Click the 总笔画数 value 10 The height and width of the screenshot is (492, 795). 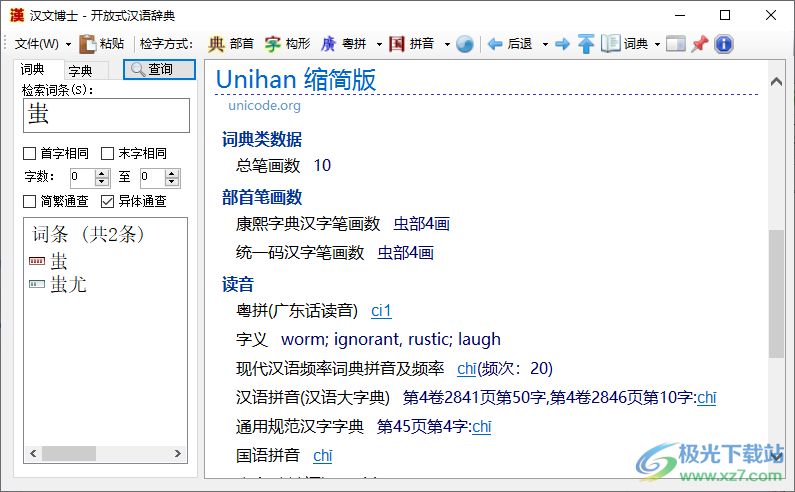322,166
